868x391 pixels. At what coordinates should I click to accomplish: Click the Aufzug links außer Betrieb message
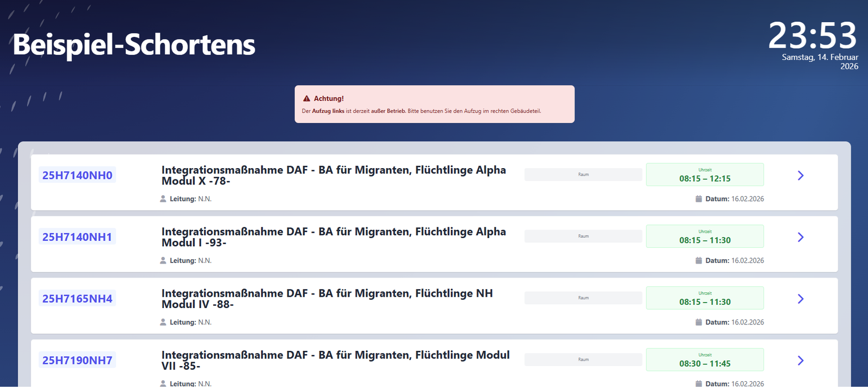click(422, 111)
